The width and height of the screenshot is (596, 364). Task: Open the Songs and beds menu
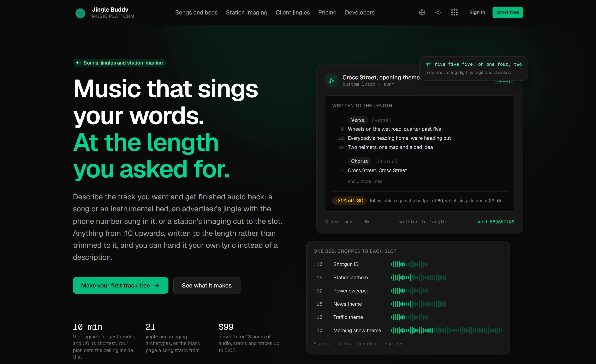point(196,12)
